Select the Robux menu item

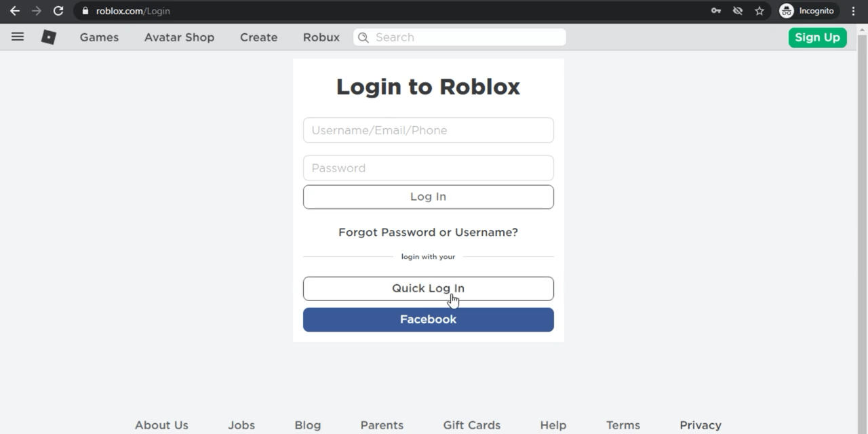click(321, 37)
